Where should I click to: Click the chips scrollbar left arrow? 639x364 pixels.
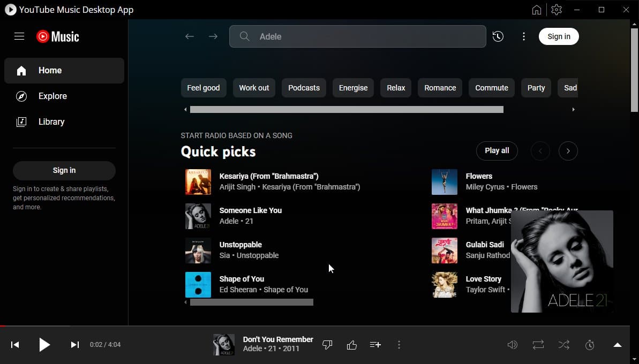click(x=185, y=110)
